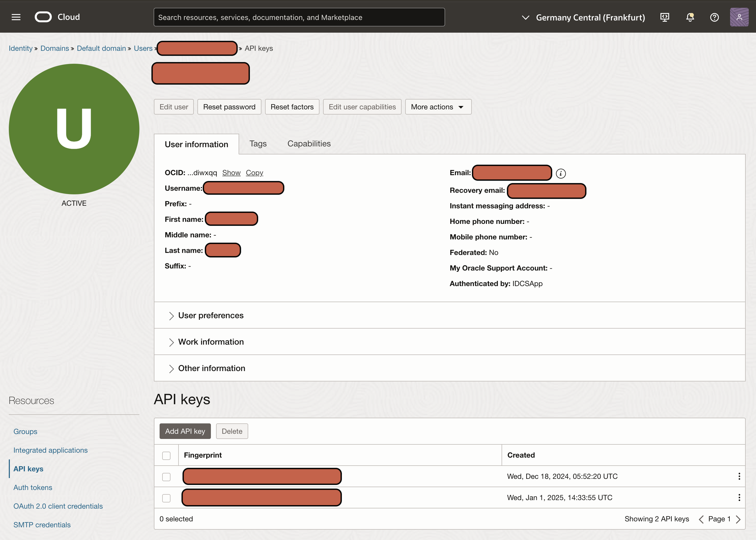The height and width of the screenshot is (540, 756).
Task: Go to Identity breadcrumb
Action: pyautogui.click(x=21, y=48)
